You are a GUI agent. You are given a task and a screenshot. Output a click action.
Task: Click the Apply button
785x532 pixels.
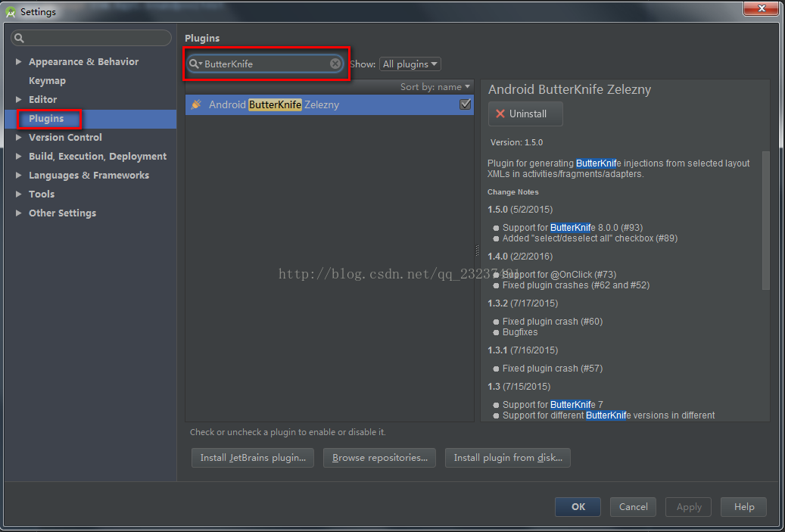688,506
